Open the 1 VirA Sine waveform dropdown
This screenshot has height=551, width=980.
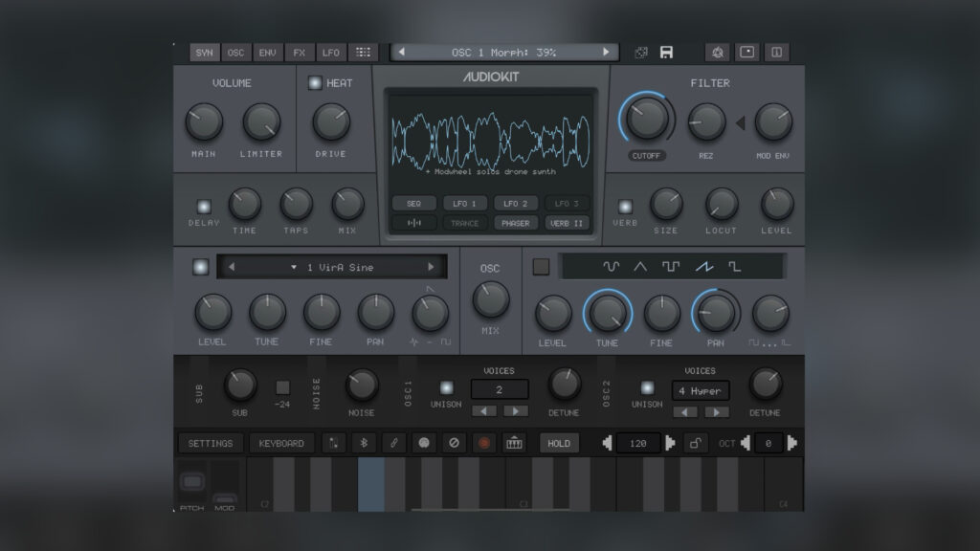tap(330, 267)
